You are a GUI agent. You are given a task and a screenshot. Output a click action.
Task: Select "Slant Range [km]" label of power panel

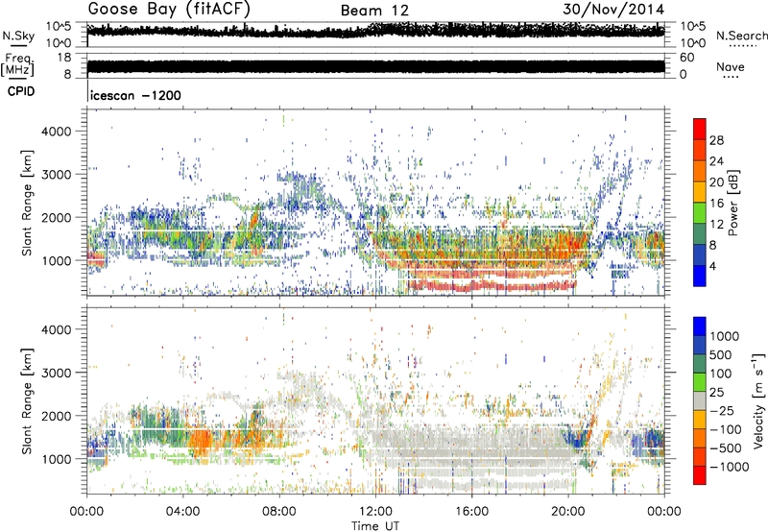(x=27, y=203)
